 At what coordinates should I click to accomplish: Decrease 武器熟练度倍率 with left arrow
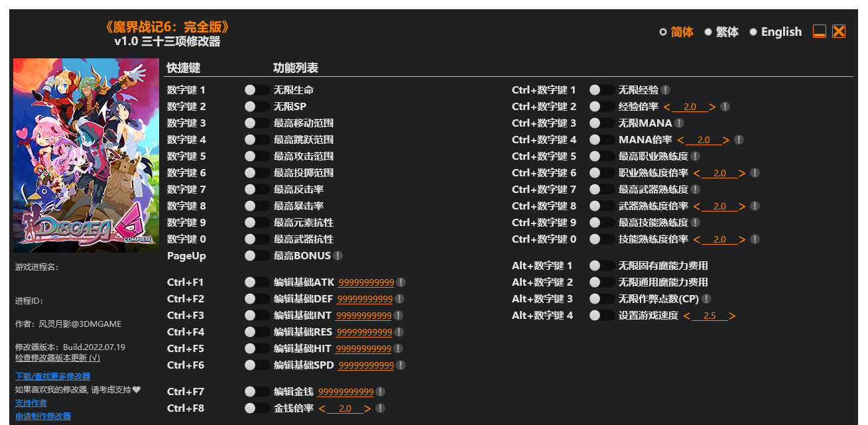697,206
